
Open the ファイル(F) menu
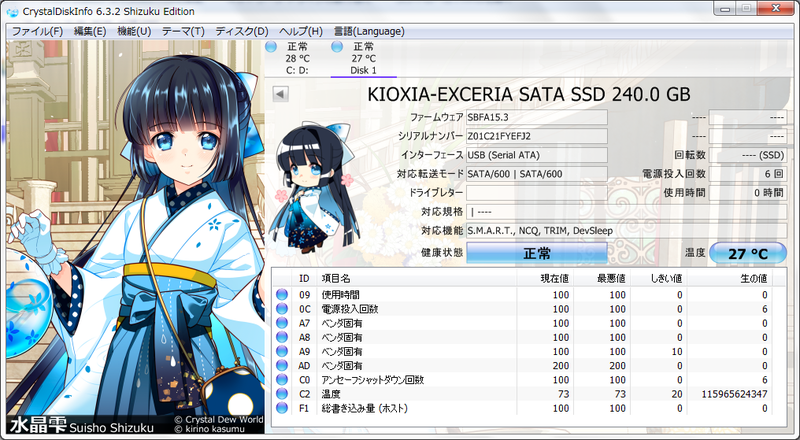37,31
